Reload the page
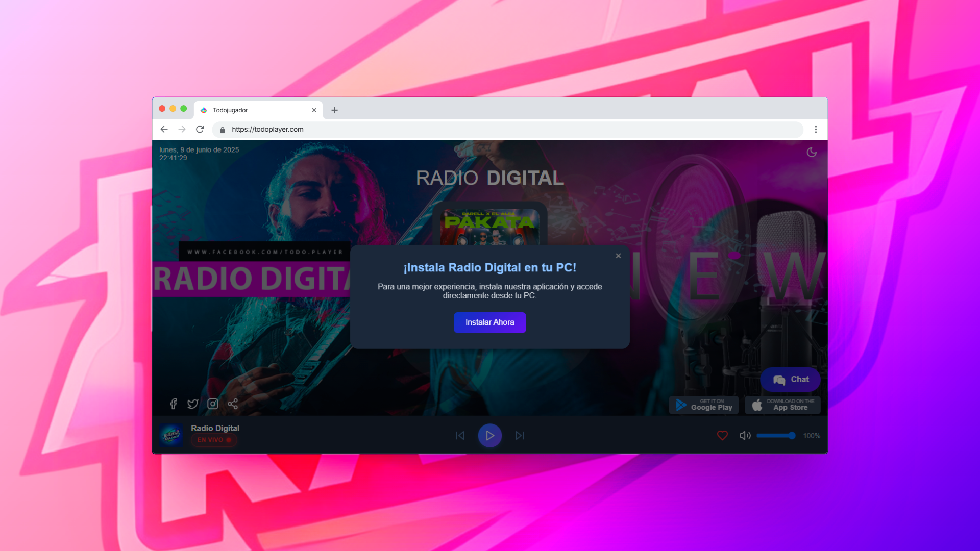This screenshot has height=551, width=980. click(200, 130)
